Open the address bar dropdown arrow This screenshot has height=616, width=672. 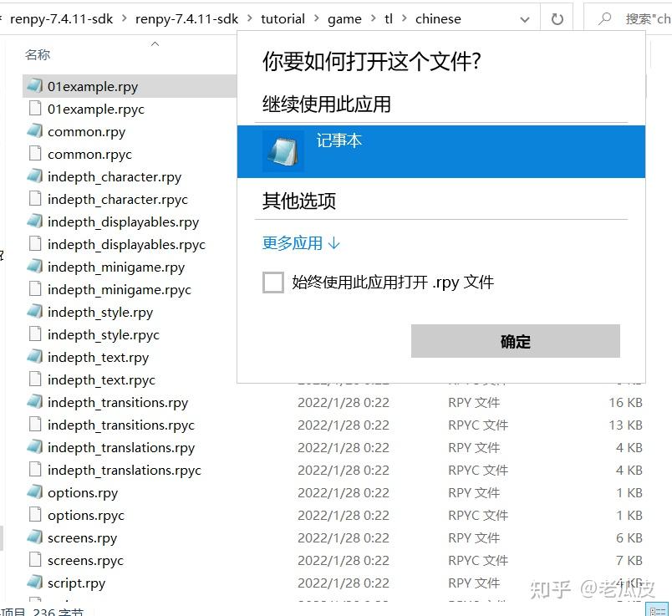tap(523, 18)
